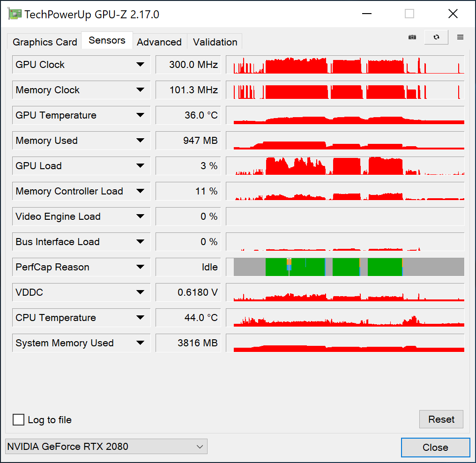476x463 pixels.
Task: Open the Validation tab
Action: tap(215, 42)
